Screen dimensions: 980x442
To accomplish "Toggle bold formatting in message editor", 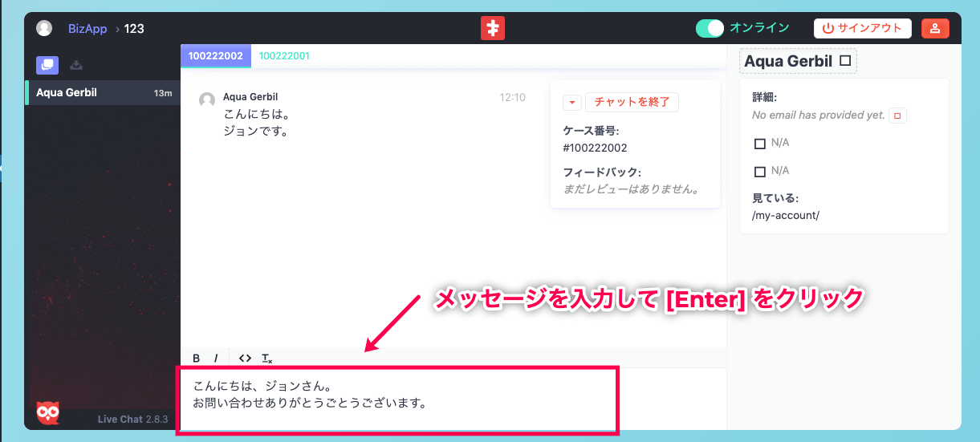I will [197, 358].
